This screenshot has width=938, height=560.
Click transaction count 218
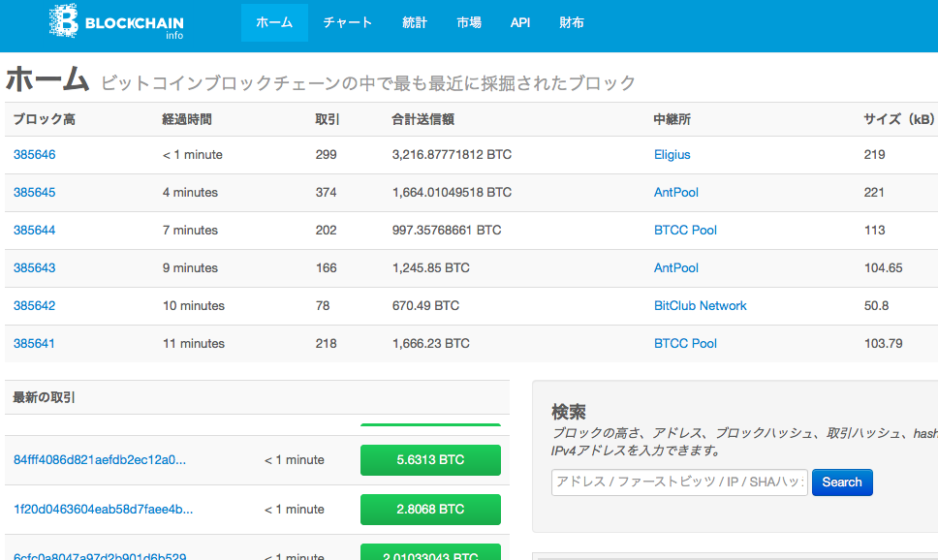[326, 343]
